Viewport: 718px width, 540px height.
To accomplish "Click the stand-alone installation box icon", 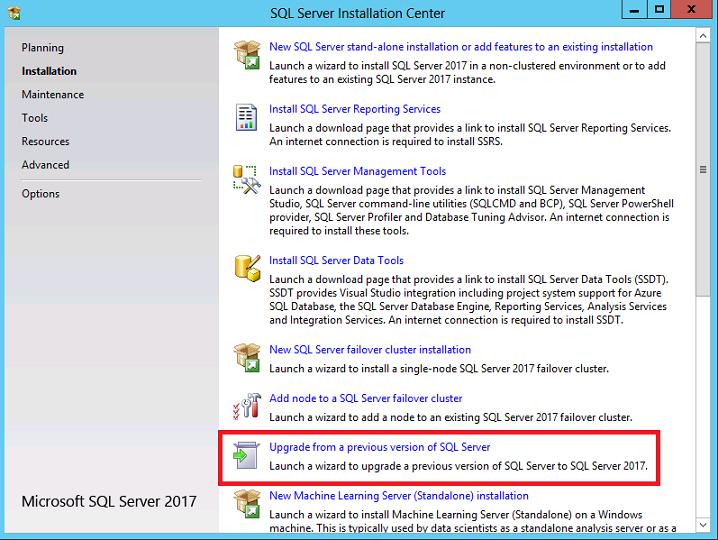I will [x=247, y=55].
